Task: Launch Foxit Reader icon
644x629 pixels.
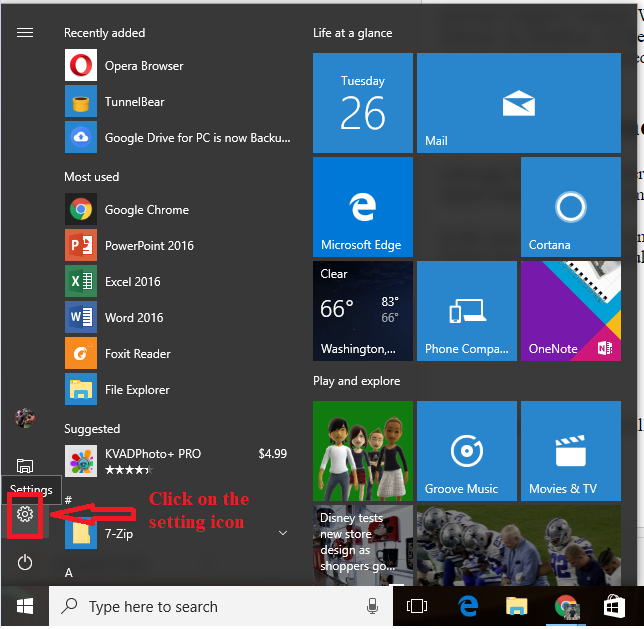Action: click(x=81, y=353)
